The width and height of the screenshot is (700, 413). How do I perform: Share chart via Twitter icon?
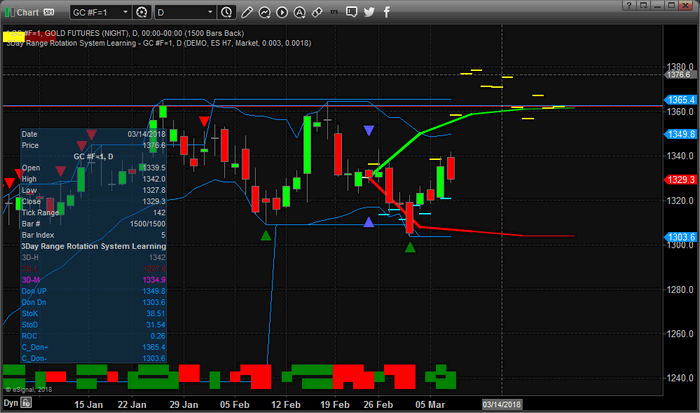tap(367, 12)
